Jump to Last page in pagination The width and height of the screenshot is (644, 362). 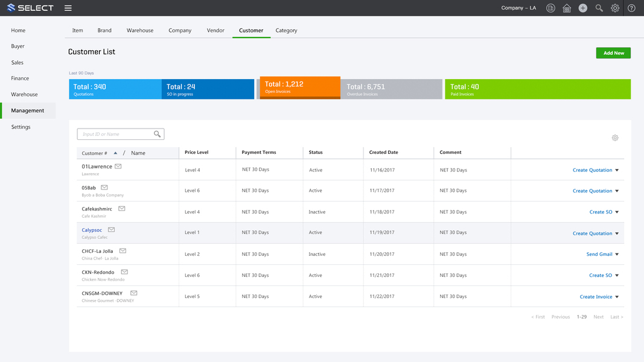(x=616, y=317)
